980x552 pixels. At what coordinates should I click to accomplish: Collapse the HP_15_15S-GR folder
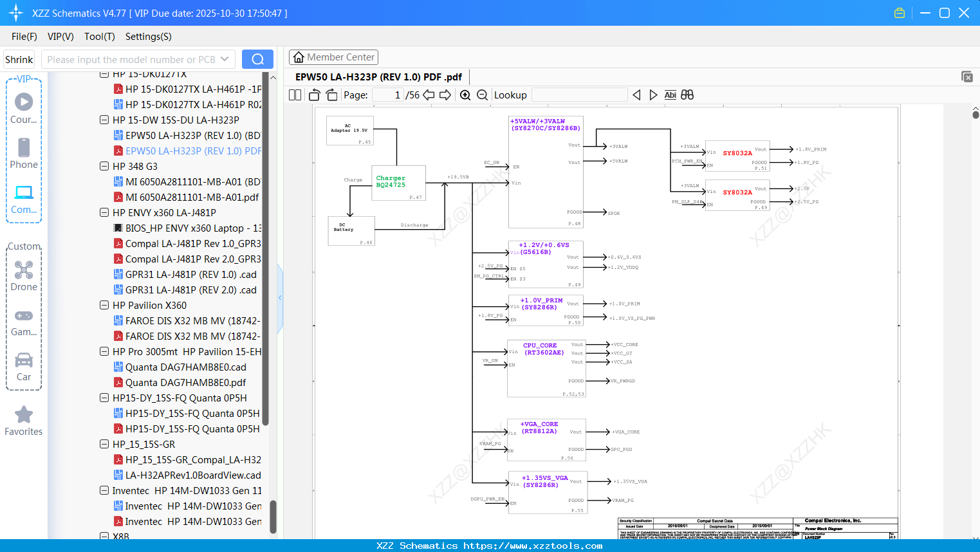pyautogui.click(x=104, y=444)
